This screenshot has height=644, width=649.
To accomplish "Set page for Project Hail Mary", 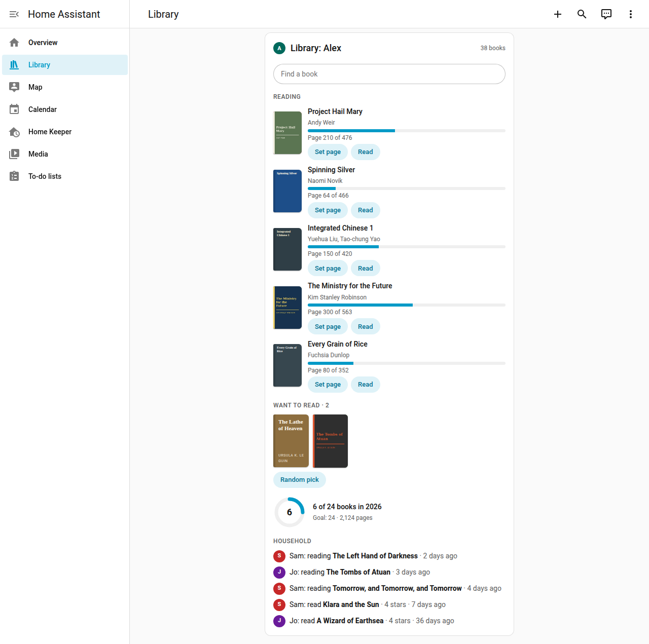I will (x=328, y=152).
